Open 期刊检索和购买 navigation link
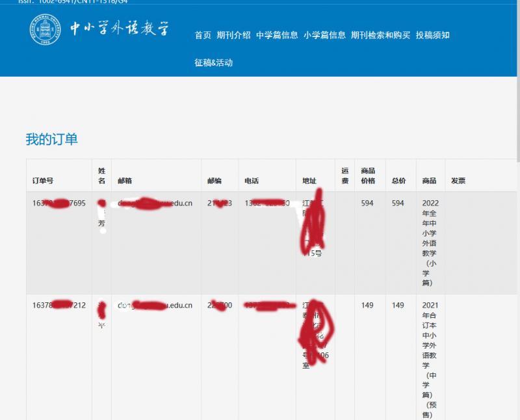 (380, 35)
